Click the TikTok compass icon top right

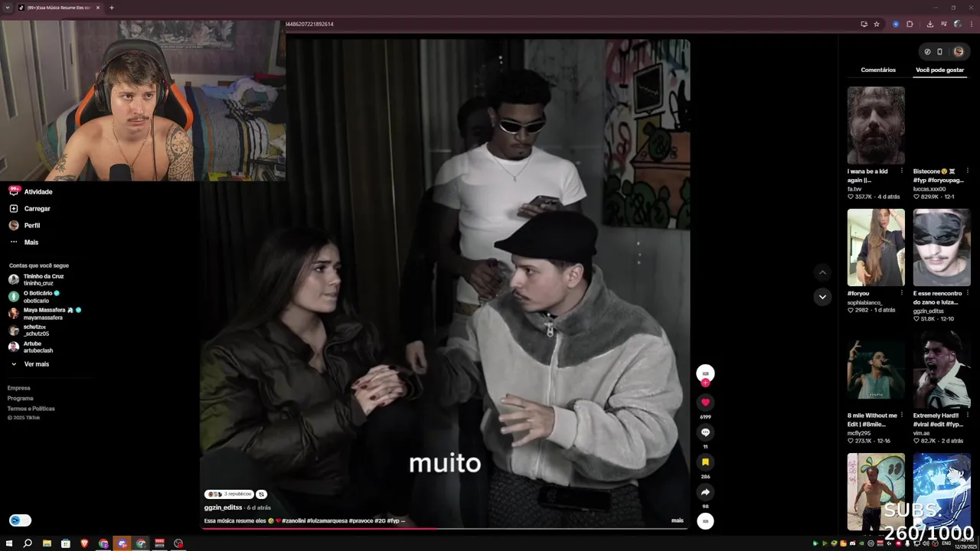(x=927, y=52)
